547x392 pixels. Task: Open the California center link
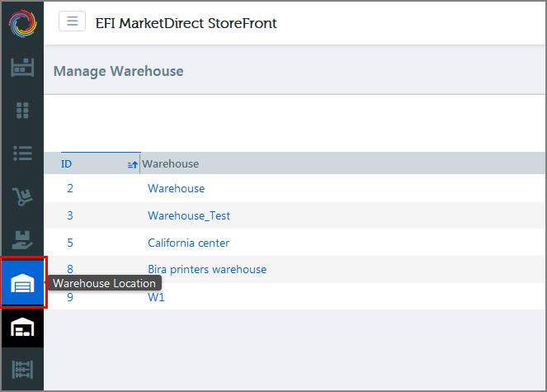pos(188,243)
